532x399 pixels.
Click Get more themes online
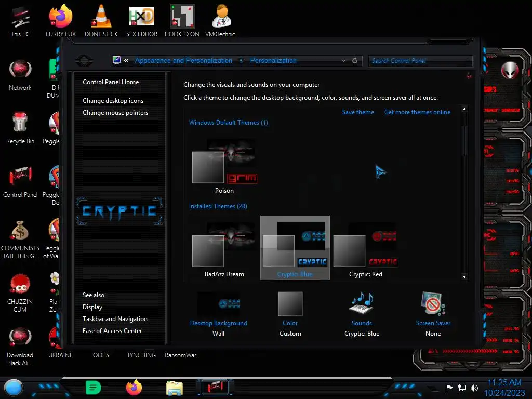pos(417,112)
